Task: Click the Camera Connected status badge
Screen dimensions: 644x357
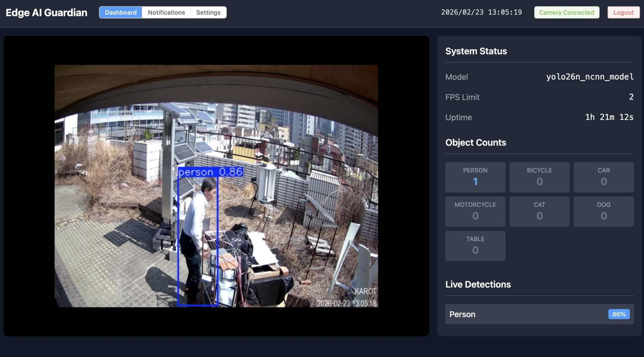Action: point(567,13)
